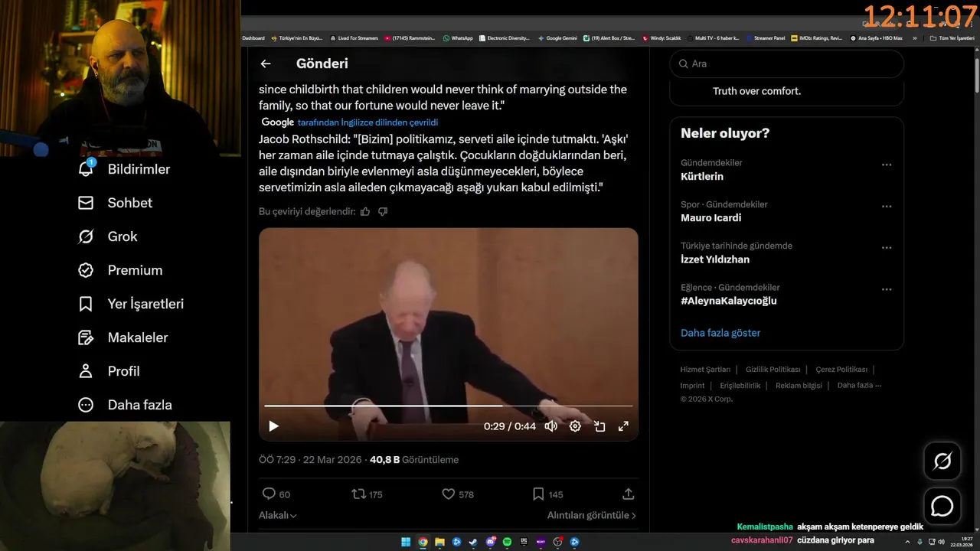Expand the Alakalı sort dropdown
The width and height of the screenshot is (980, 551).
pos(278,516)
